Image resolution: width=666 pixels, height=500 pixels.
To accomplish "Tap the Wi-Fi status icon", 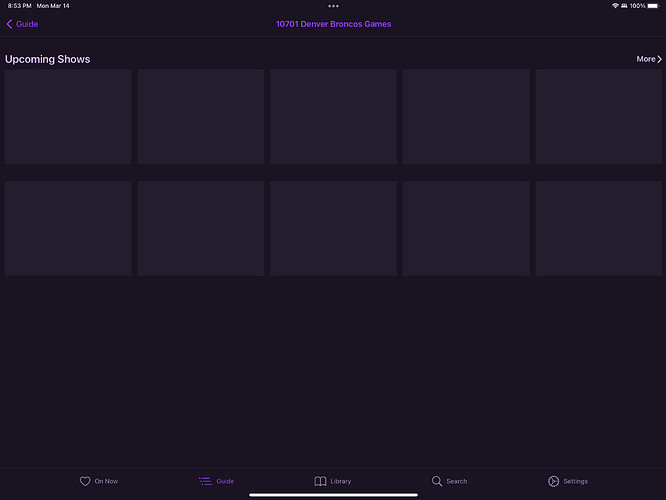I will (x=615, y=6).
